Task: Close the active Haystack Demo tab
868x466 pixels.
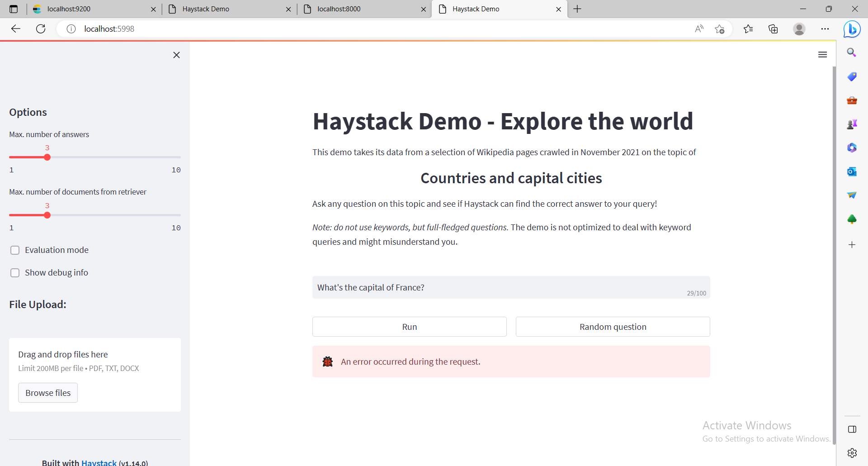Action: (558, 9)
